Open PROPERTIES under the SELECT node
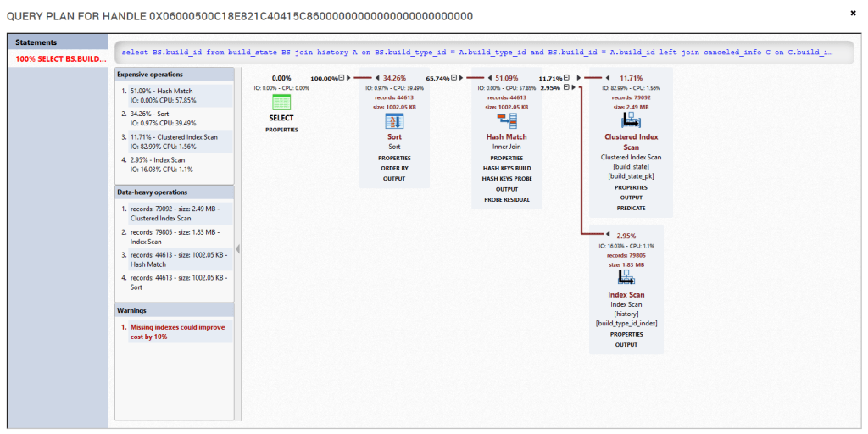Viewport: 868px width, 434px height. click(281, 130)
